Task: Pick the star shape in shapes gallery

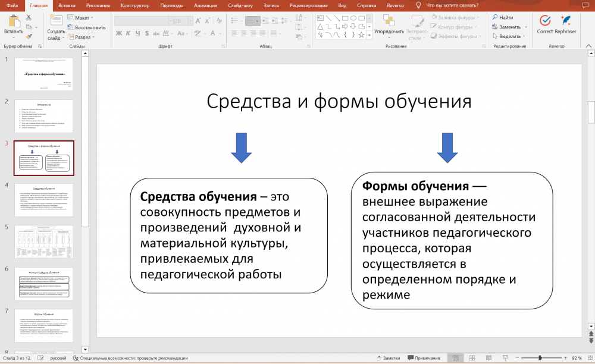Action: pyautogui.click(x=361, y=34)
